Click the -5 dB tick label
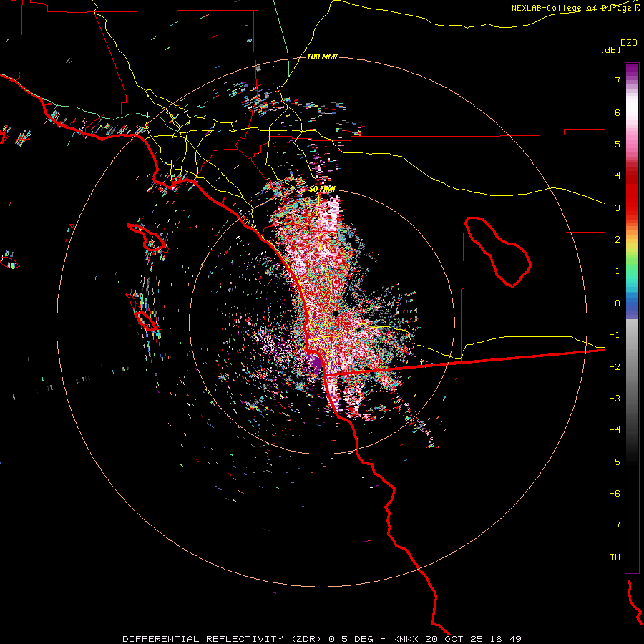This screenshot has height=644, width=644. 615,462
